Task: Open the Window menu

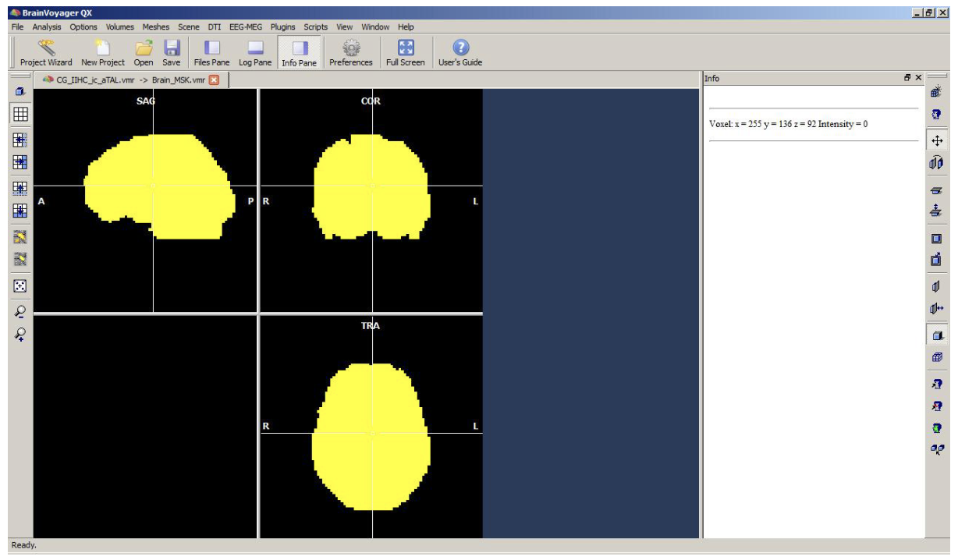Action: [375, 27]
